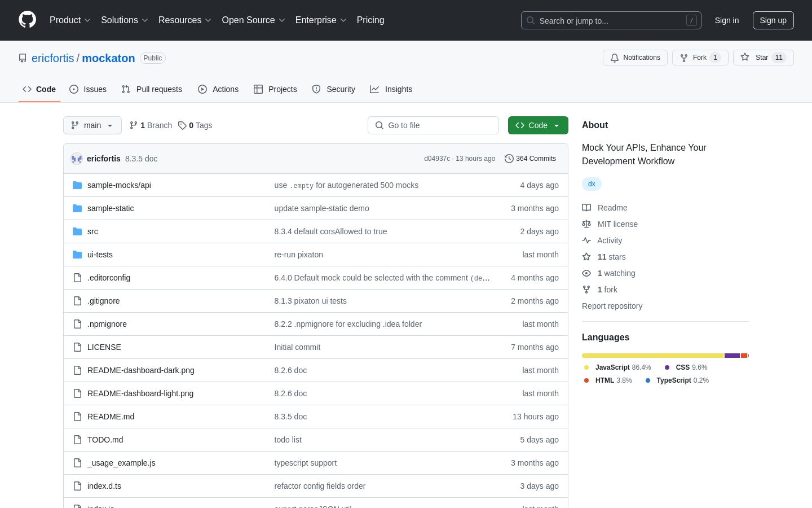This screenshot has height=508, width=812.
Task: Click the repository book icon beside ericfortis
Action: pyautogui.click(x=23, y=58)
